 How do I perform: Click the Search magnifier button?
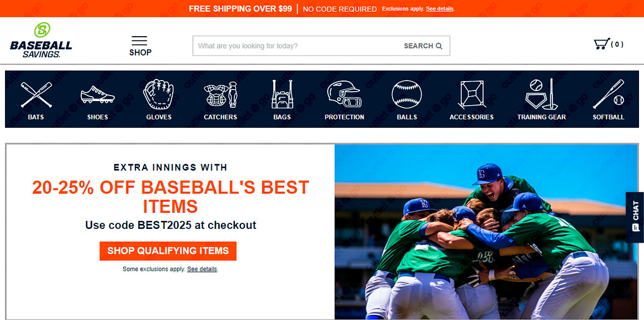(423, 46)
